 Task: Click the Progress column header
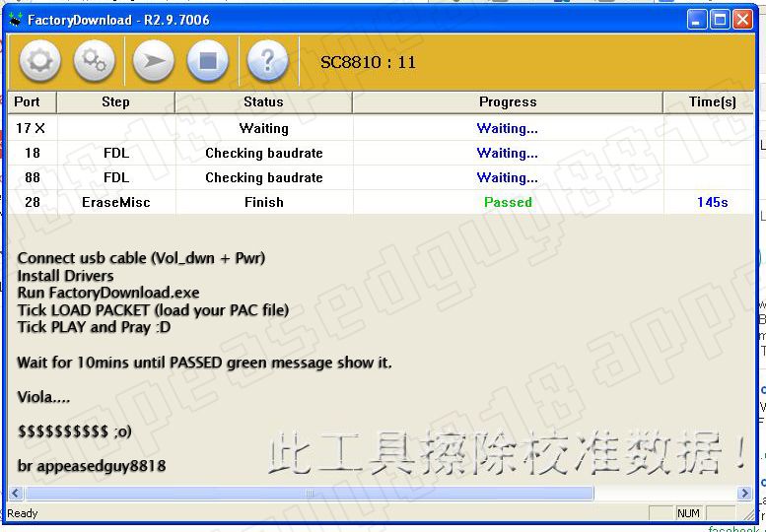click(x=507, y=102)
